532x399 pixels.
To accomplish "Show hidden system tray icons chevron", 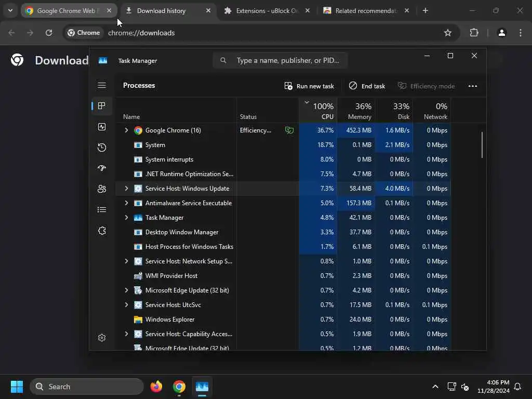I will pyautogui.click(x=435, y=387).
